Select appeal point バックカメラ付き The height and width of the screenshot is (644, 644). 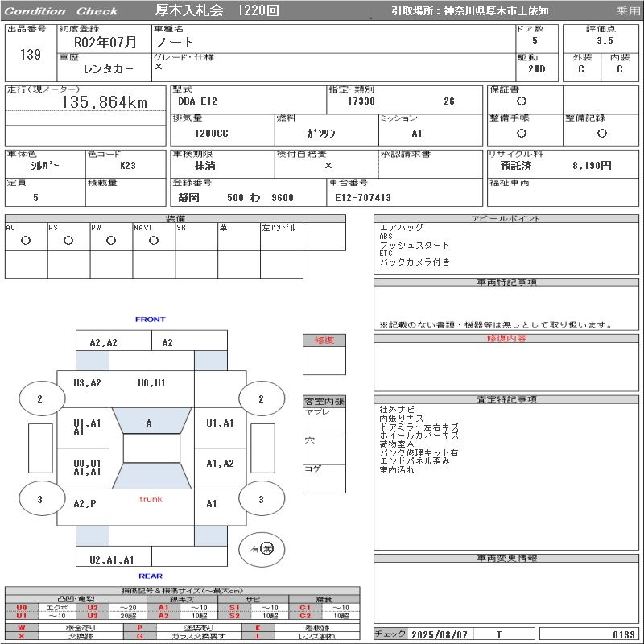coord(415,262)
